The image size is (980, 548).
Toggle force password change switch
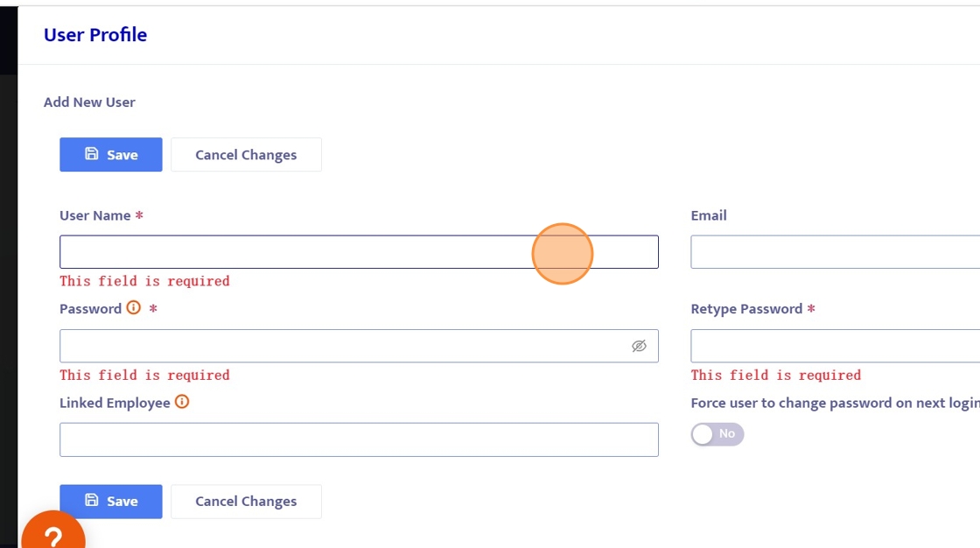(x=717, y=434)
